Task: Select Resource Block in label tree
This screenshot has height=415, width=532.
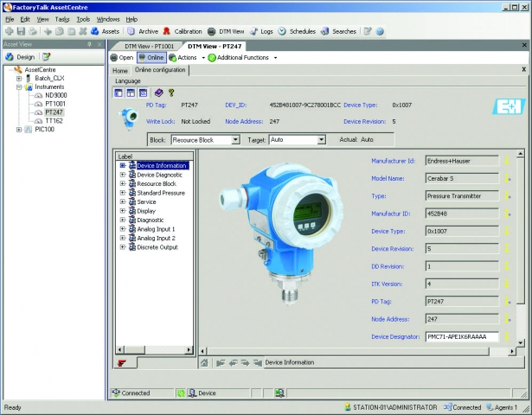Action: pos(157,184)
